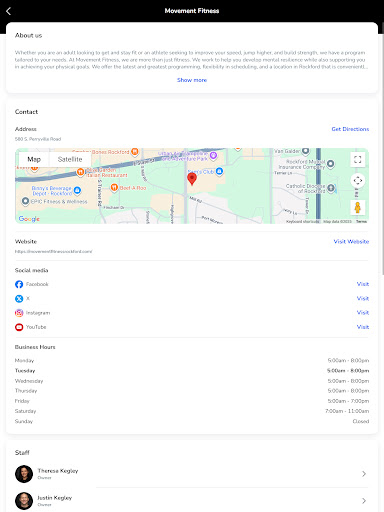The height and width of the screenshot is (512, 384).
Task: Open the Visit Website link
Action: [x=351, y=241]
